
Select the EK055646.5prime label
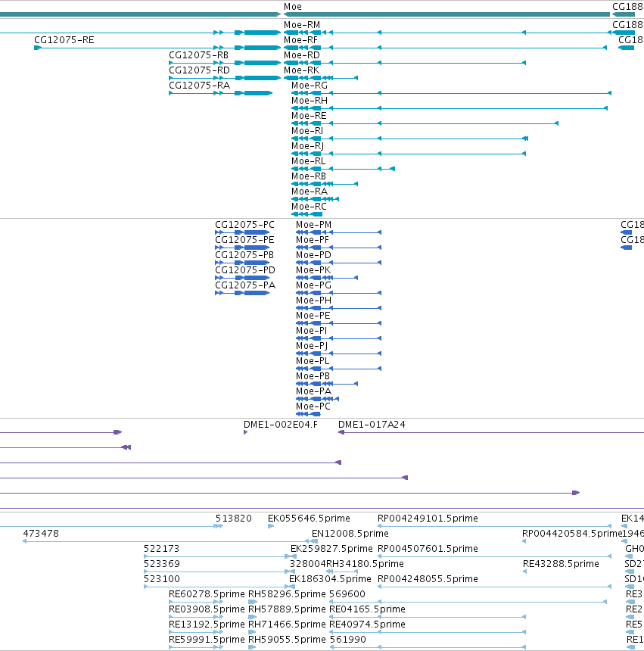[310, 519]
